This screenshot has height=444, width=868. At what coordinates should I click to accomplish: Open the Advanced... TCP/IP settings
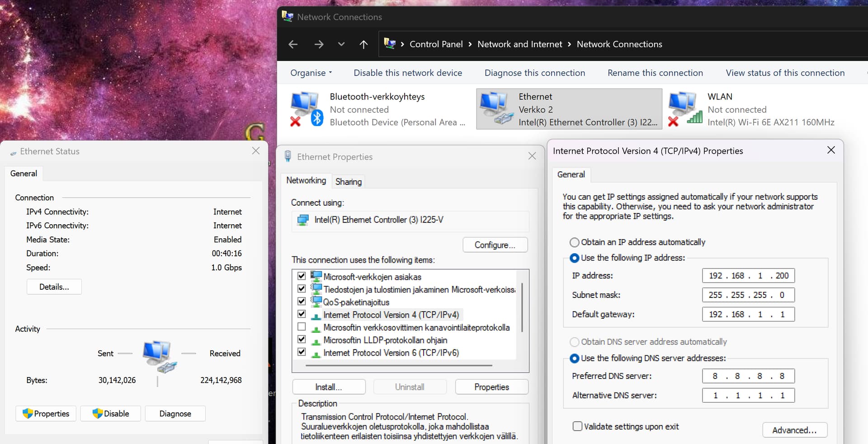(794, 430)
